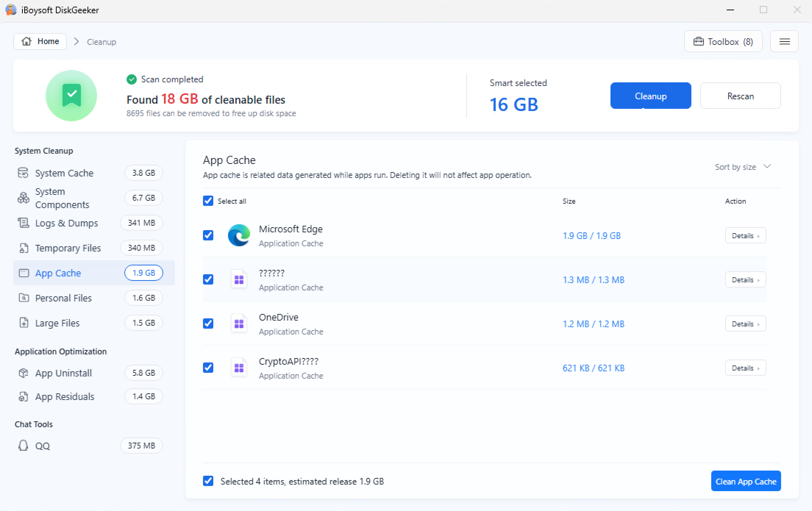Click the App Residuals icon

(23, 396)
